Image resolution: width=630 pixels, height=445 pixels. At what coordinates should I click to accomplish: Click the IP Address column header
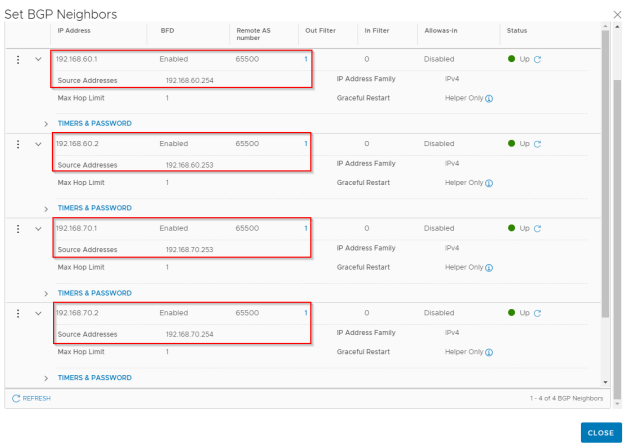(75, 31)
